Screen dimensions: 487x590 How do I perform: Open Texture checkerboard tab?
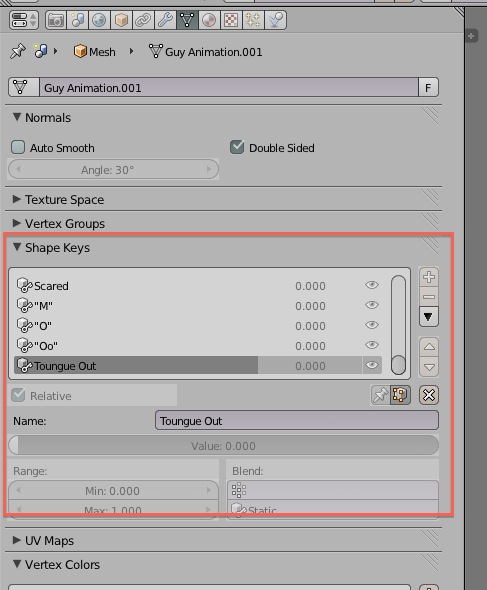click(x=231, y=20)
